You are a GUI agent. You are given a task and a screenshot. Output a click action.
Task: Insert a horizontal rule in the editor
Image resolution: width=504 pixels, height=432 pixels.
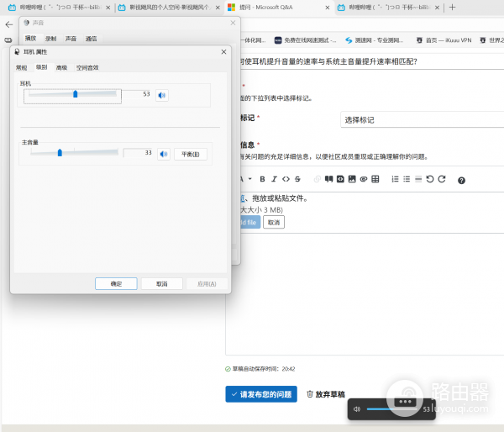tap(418, 179)
